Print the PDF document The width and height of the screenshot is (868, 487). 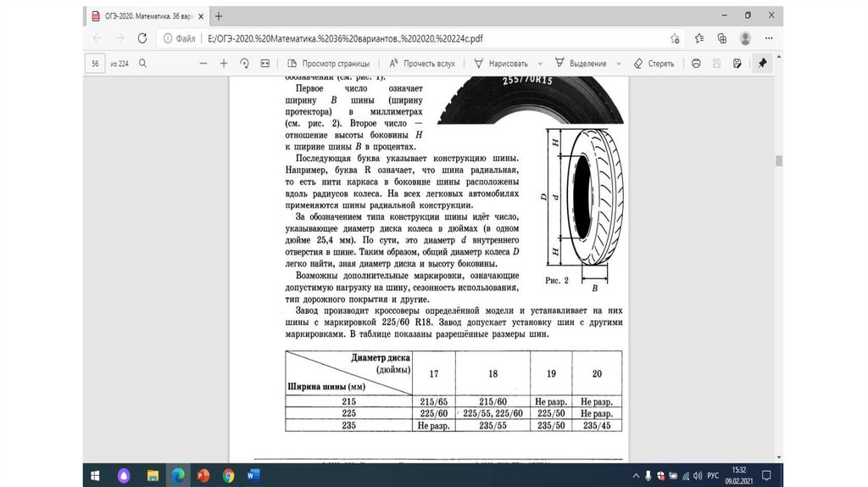696,64
